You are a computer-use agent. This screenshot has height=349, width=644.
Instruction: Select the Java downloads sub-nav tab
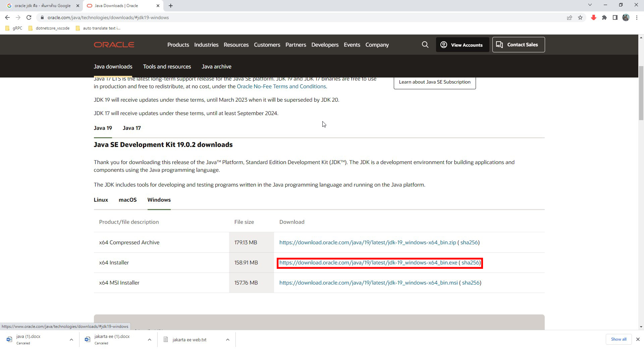pyautogui.click(x=113, y=66)
